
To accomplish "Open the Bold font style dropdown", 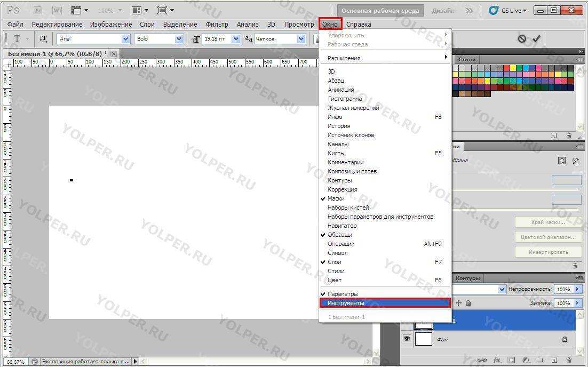I will (179, 38).
